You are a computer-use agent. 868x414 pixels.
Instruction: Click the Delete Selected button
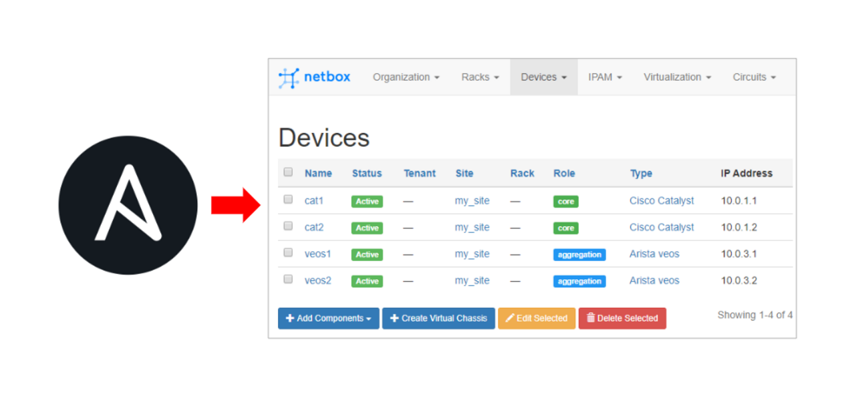(622, 319)
